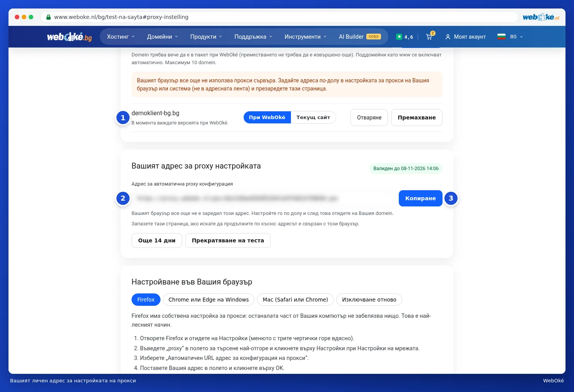Click the Премахване button
Image resolution: width=574 pixels, height=392 pixels.
[x=417, y=118]
